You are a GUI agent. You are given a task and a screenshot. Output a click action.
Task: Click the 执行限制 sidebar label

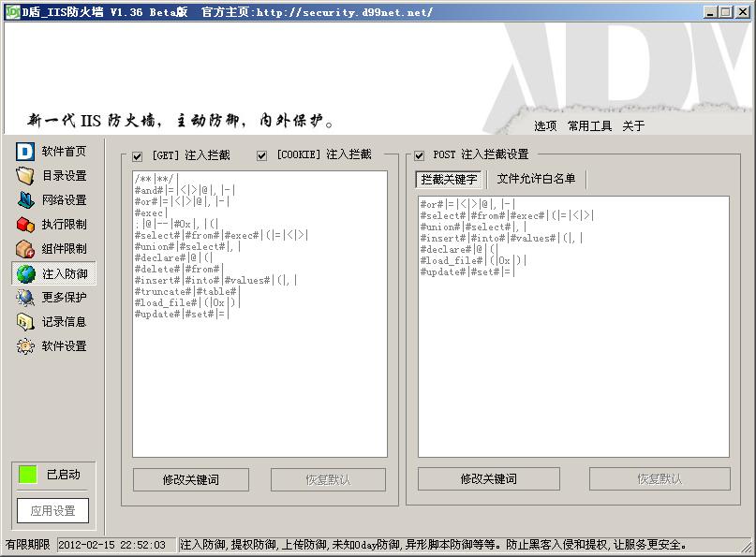[64, 225]
